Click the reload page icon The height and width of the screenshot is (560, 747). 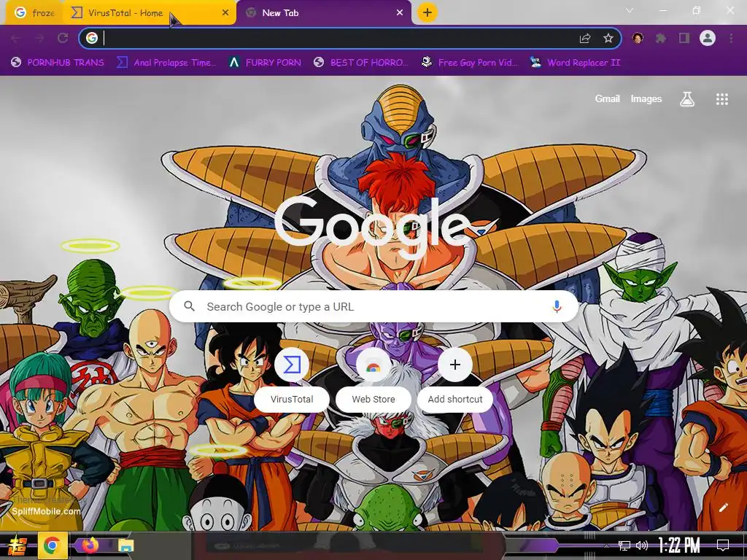[x=63, y=38]
